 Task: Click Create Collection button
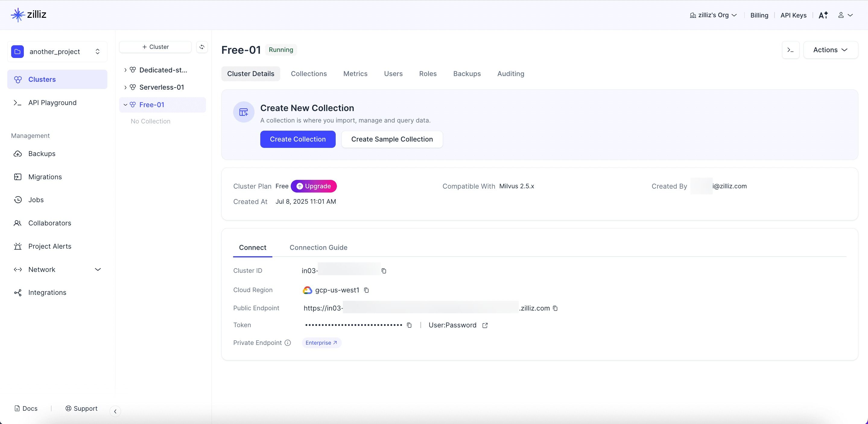tap(298, 139)
